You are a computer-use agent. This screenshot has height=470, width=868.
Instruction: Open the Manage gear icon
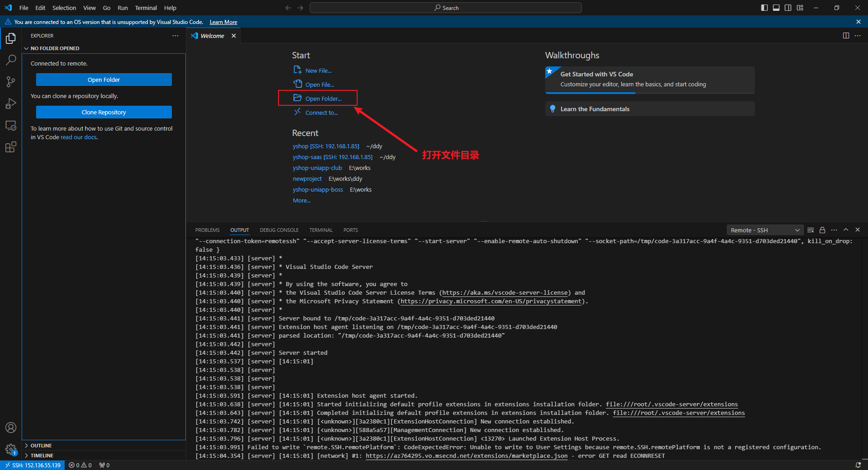11,449
